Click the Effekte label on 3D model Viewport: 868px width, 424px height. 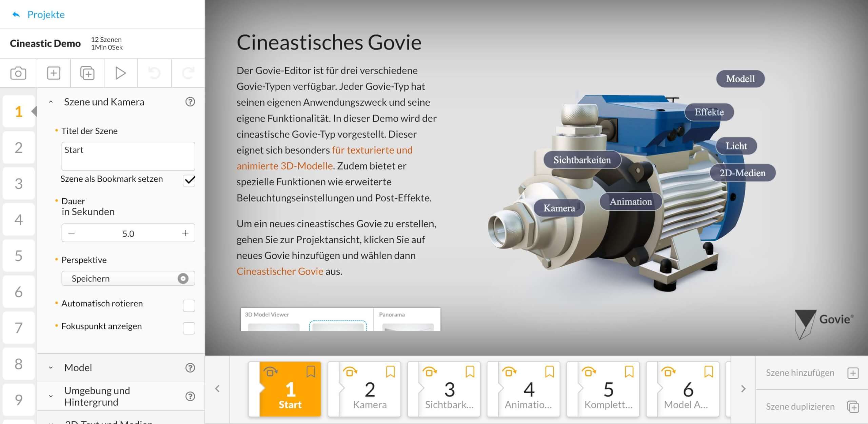click(x=709, y=112)
